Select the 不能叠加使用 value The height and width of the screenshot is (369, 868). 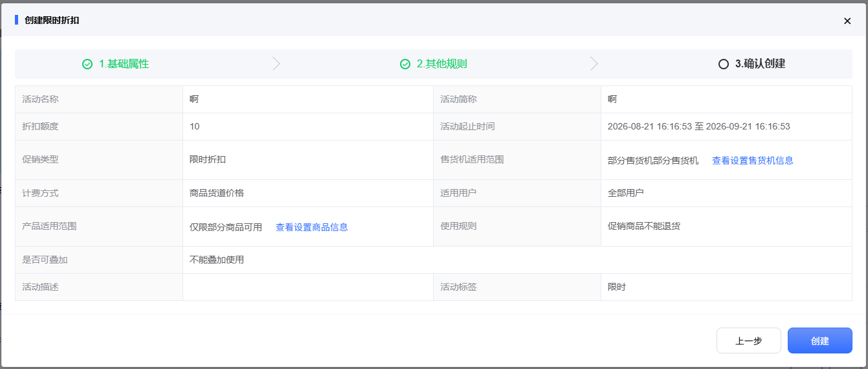[217, 260]
